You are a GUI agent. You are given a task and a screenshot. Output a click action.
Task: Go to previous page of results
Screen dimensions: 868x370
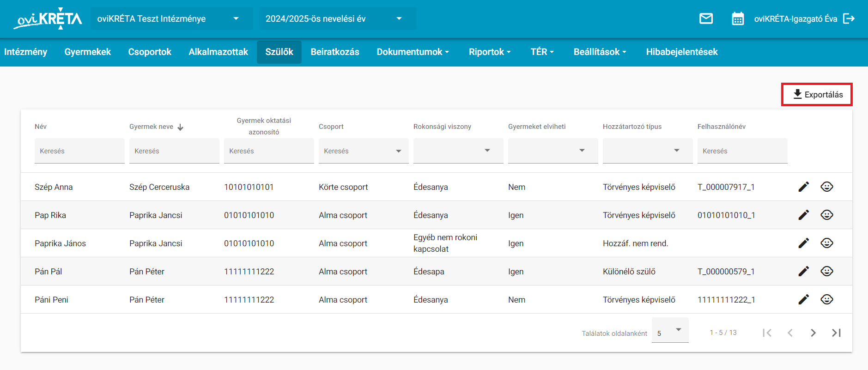pos(790,333)
